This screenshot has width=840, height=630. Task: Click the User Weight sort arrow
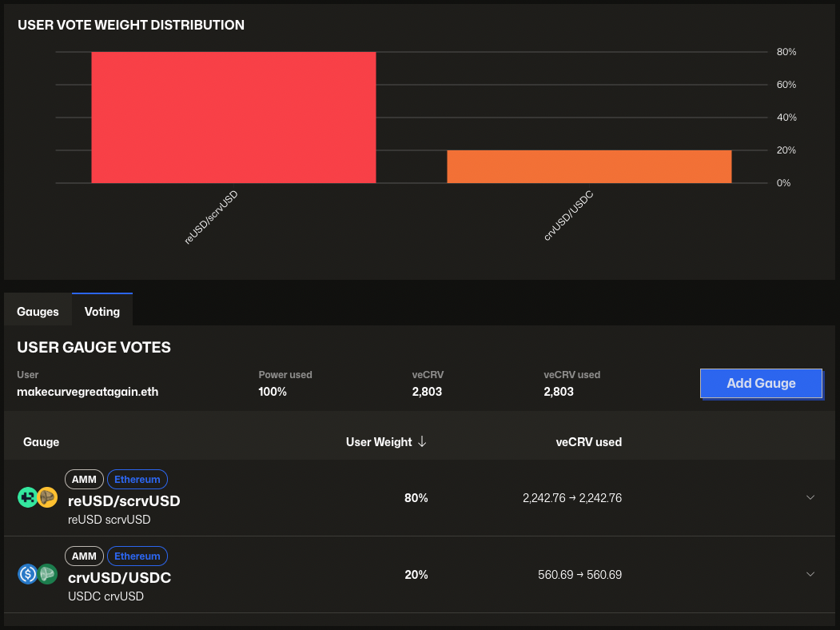point(422,442)
